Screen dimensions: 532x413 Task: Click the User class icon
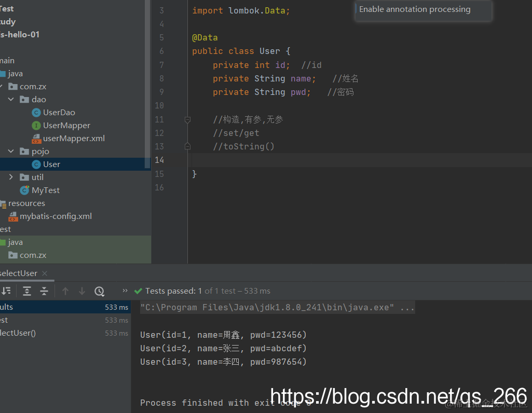tap(36, 164)
